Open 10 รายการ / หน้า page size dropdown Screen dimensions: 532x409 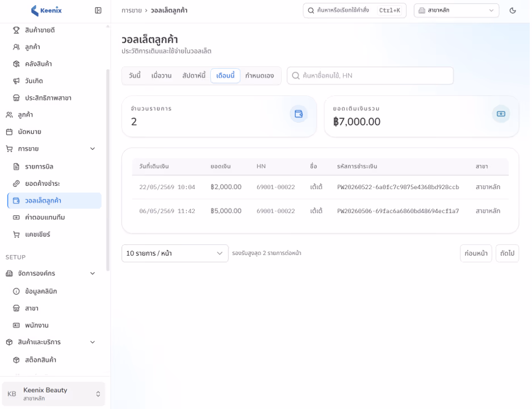(x=175, y=253)
